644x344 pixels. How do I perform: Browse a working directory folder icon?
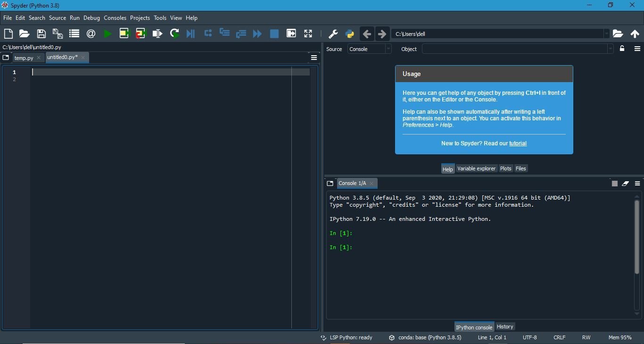point(618,34)
